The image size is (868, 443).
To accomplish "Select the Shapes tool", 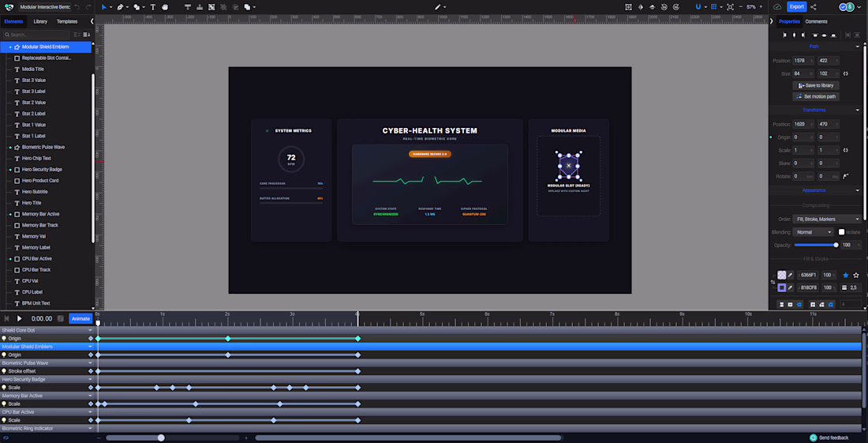I will pyautogui.click(x=137, y=7).
